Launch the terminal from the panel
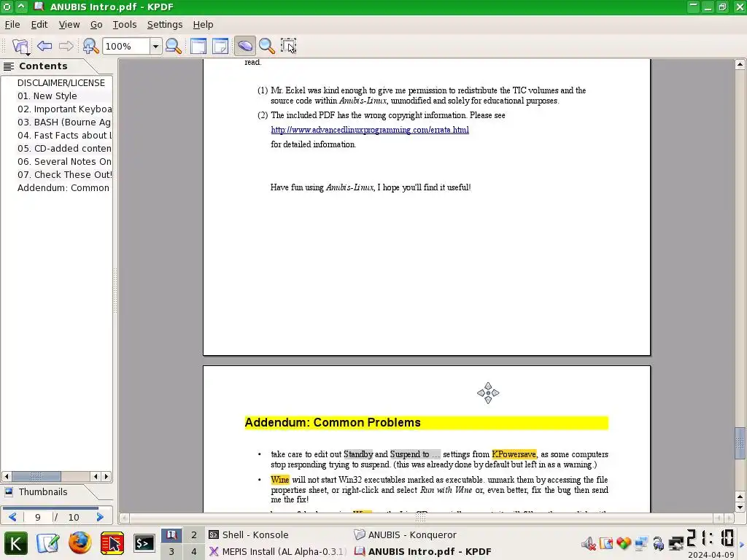Screen dimensions: 747x560 point(144,543)
